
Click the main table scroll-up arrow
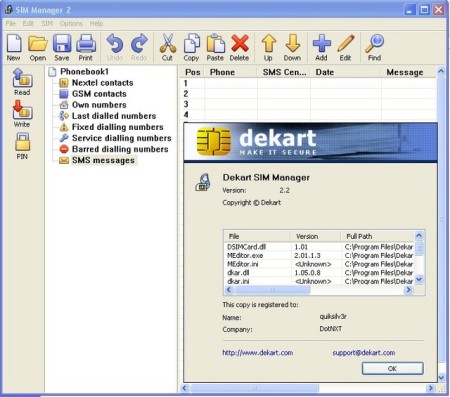[441, 71]
